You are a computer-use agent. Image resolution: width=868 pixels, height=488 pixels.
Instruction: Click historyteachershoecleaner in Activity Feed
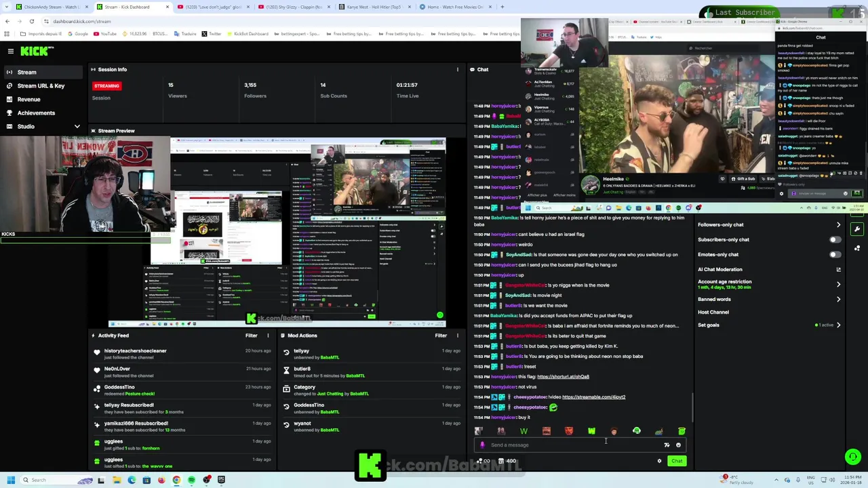coord(135,351)
